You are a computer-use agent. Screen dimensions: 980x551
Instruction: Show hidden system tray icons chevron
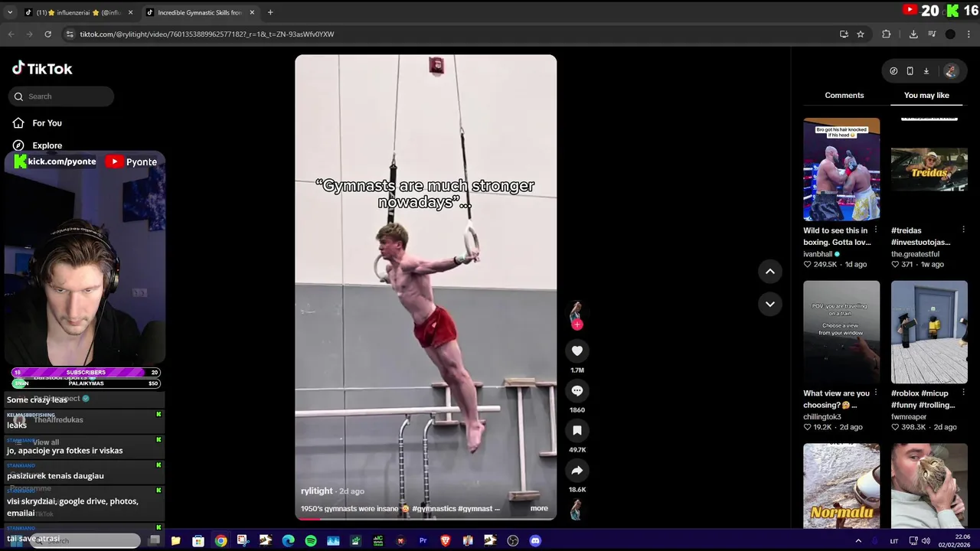pyautogui.click(x=857, y=540)
